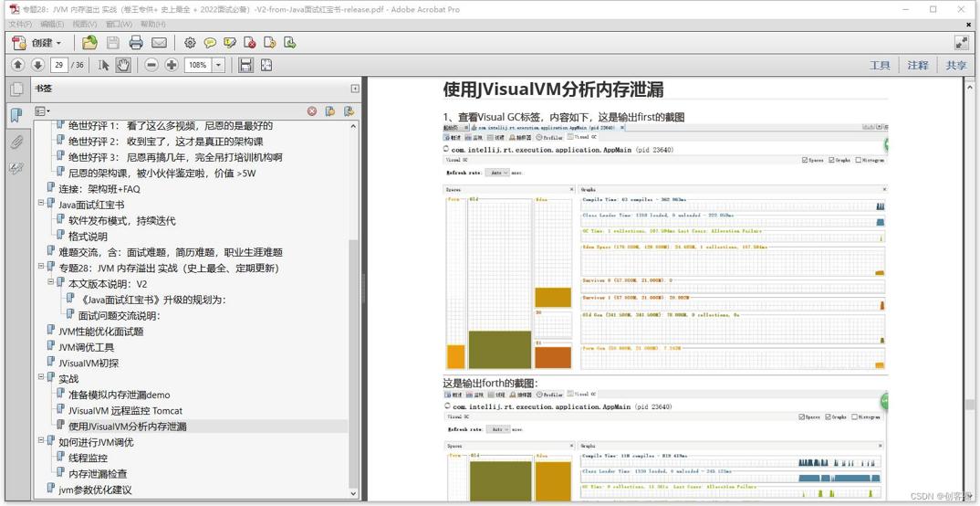Viewport: 980px width, 506px height.
Task: Select the Hand pan tool
Action: (123, 65)
